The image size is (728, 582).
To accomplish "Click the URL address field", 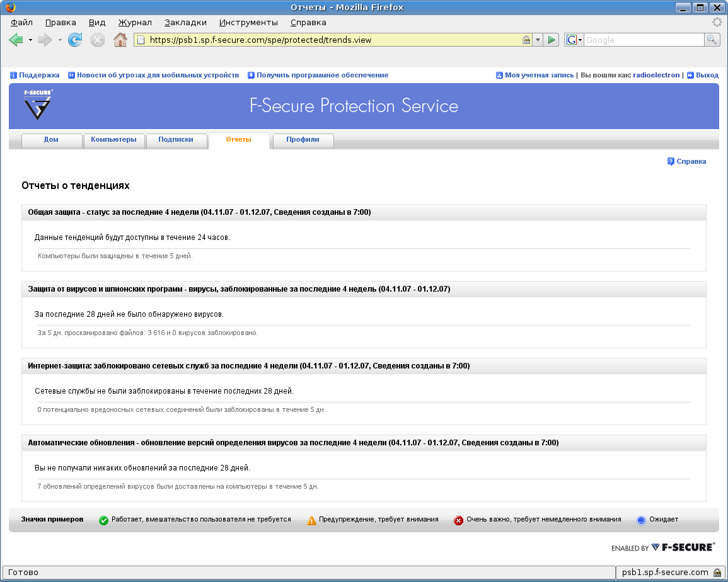I will coord(333,40).
